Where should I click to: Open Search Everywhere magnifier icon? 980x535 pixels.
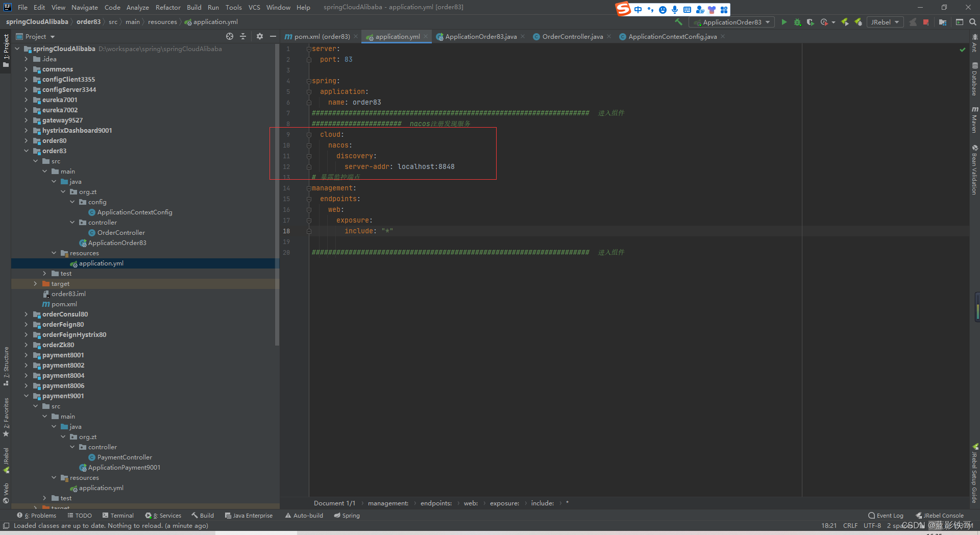973,22
